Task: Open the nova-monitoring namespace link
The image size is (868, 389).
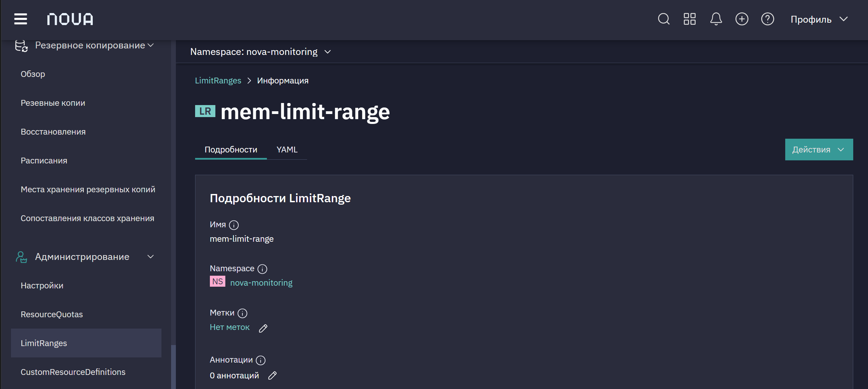Action: [261, 283]
